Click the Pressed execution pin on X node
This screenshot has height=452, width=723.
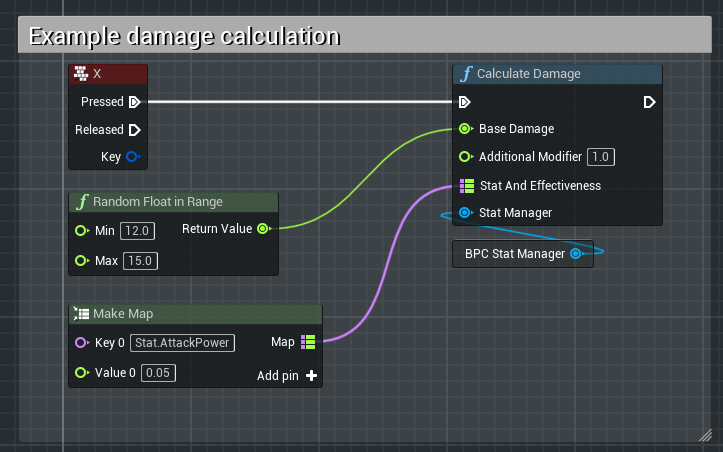(x=134, y=101)
